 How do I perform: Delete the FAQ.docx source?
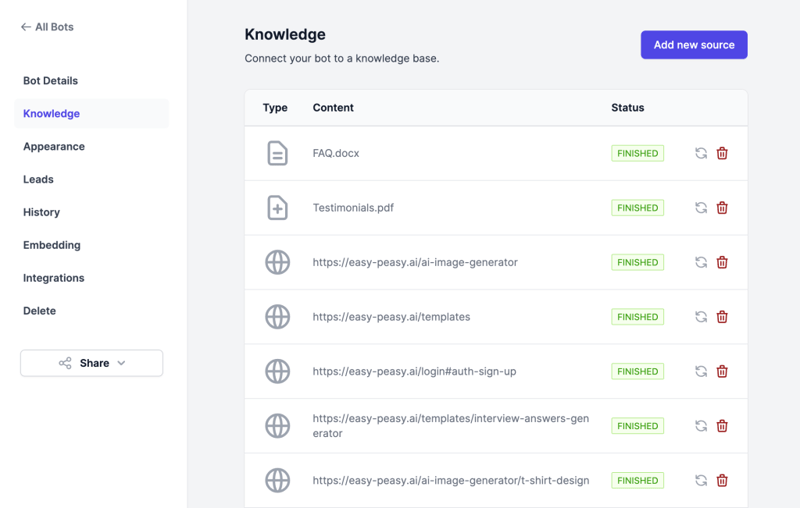[x=722, y=154]
